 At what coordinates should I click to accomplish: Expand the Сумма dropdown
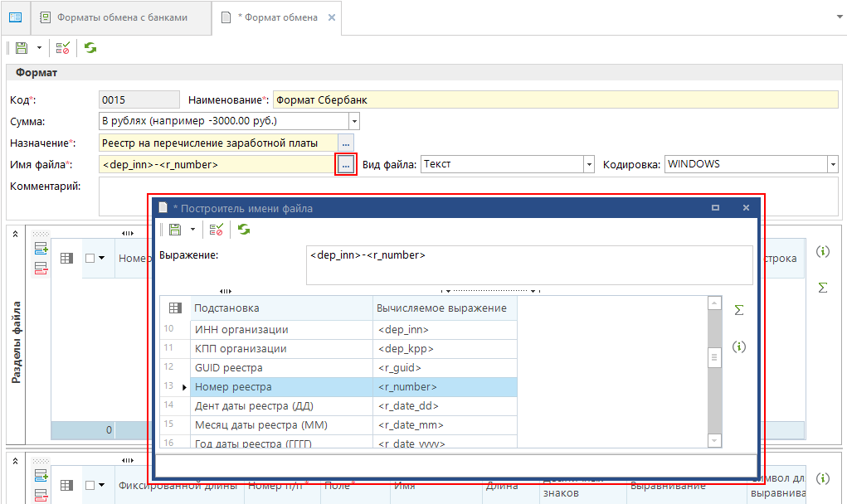pyautogui.click(x=353, y=122)
